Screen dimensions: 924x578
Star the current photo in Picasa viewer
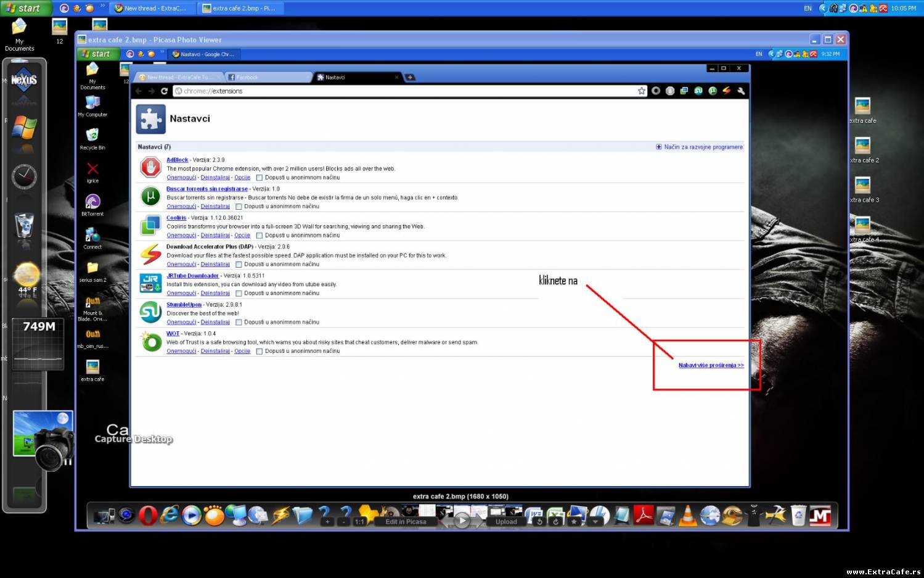[x=574, y=522]
